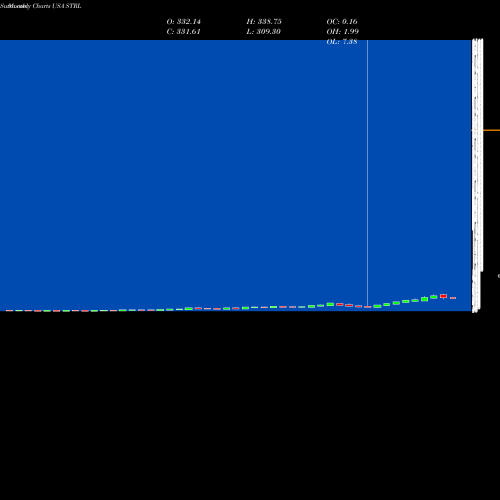Click the 'H: 338.75' high value
This screenshot has width=500, height=500.
pos(264,22)
